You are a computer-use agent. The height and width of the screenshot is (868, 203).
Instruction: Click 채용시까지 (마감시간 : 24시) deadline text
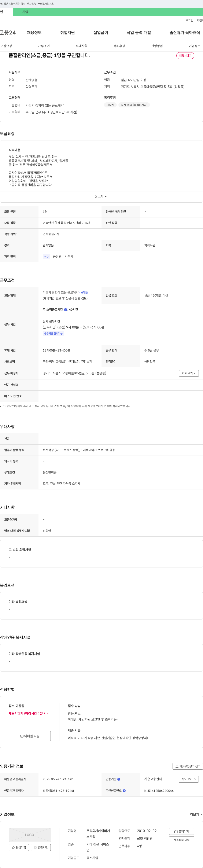[x=28, y=713]
